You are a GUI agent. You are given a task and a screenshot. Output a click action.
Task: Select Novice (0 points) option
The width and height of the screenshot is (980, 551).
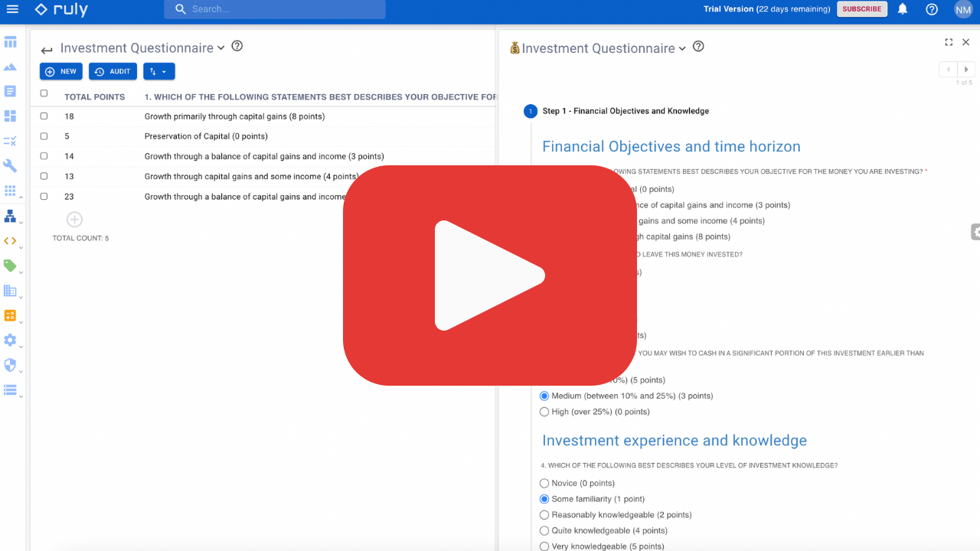point(544,483)
